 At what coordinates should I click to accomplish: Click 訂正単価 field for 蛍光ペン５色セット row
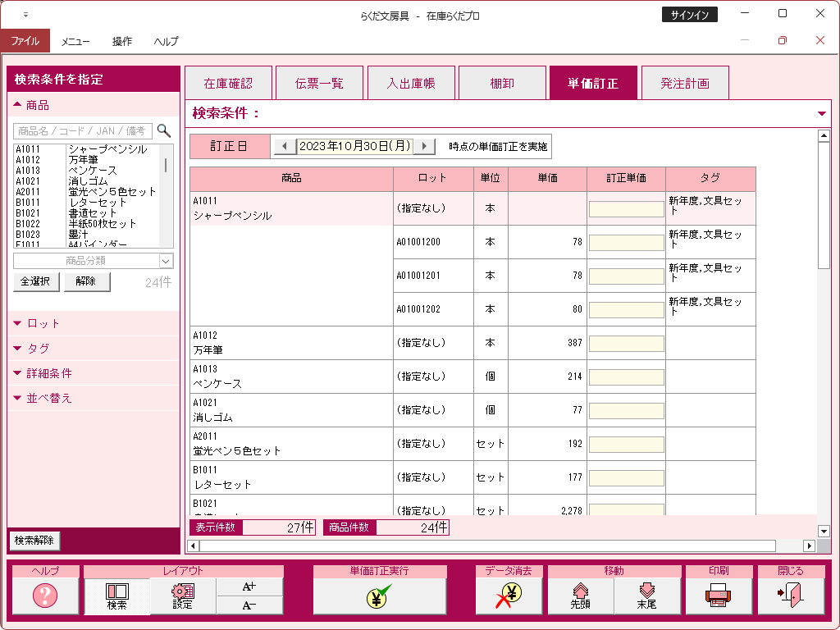coord(626,444)
